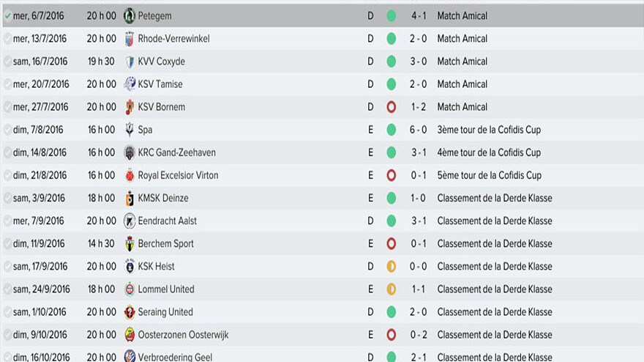Click the KVV Coxyde club crest
The height and width of the screenshot is (362, 644).
pyautogui.click(x=130, y=62)
